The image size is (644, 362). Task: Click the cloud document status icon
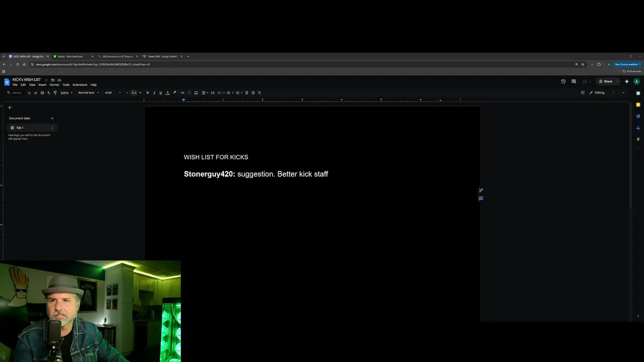click(59, 80)
